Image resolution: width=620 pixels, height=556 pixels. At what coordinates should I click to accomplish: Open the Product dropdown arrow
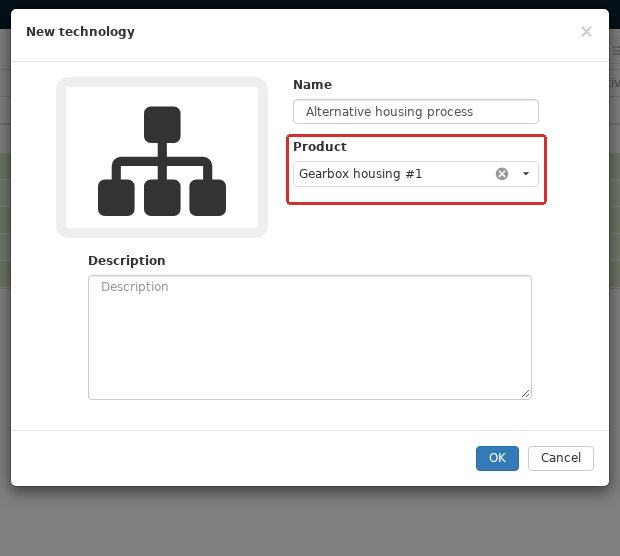tap(526, 174)
